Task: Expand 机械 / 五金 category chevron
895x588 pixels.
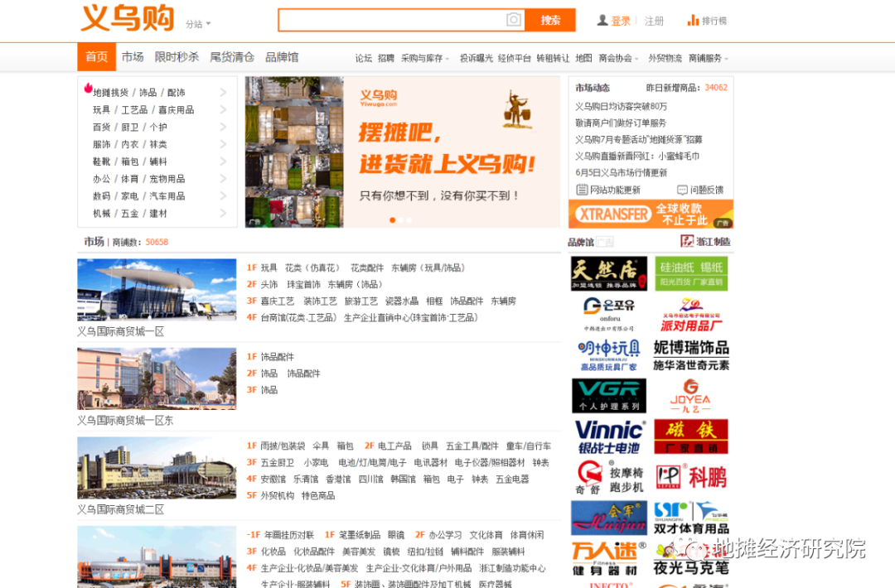Action: point(223,214)
